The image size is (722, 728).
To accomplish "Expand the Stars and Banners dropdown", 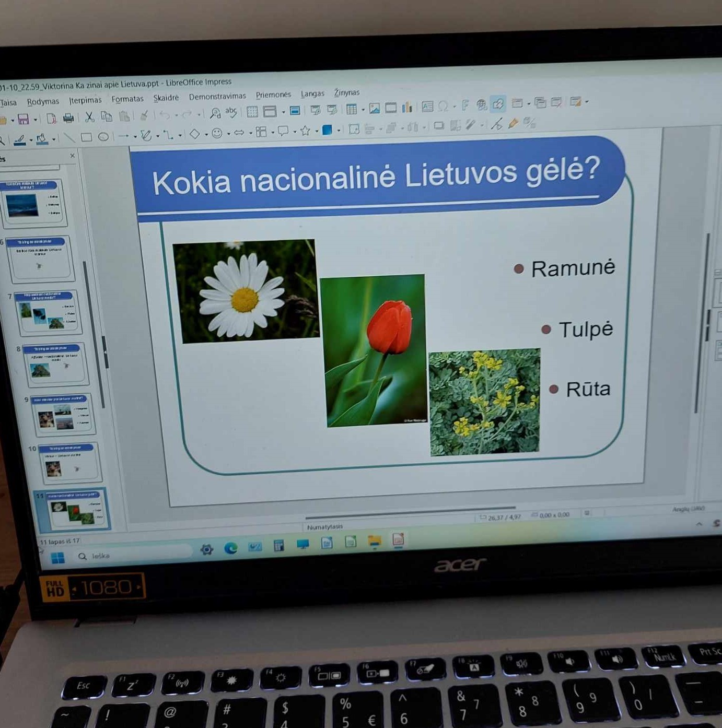I will tap(317, 131).
